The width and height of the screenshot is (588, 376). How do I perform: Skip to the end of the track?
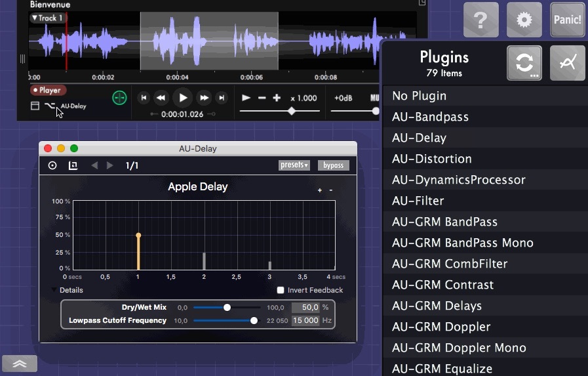coord(222,98)
